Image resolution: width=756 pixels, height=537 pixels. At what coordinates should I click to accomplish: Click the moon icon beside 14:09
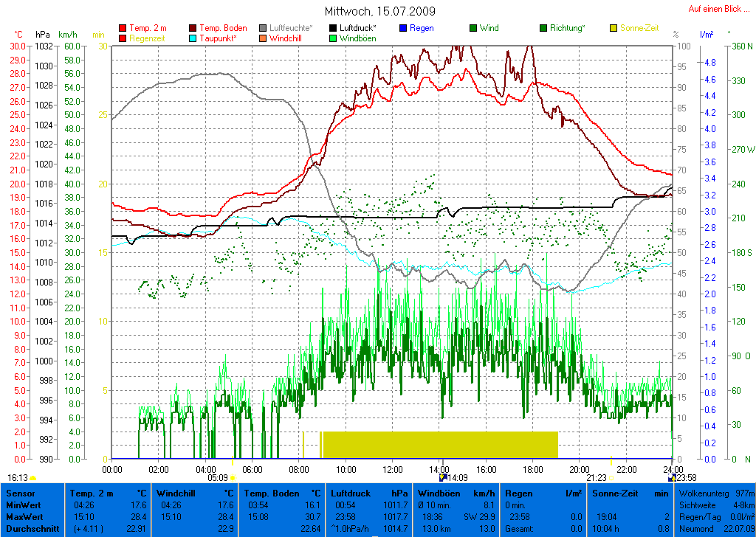coord(443,478)
